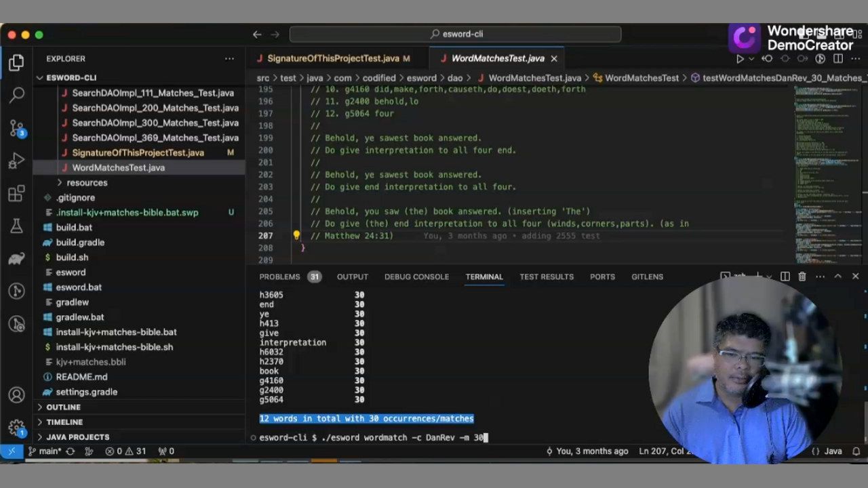Delete terminal using trash icon
868x488 pixels.
[802, 277]
